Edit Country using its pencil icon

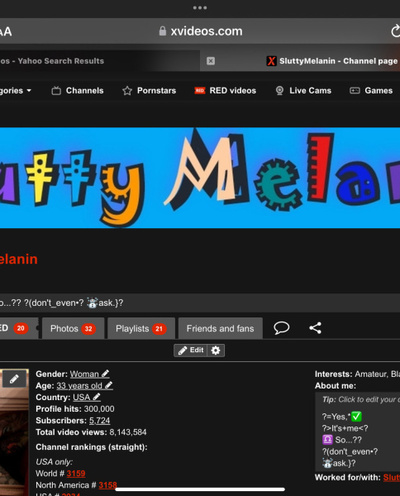(97, 397)
